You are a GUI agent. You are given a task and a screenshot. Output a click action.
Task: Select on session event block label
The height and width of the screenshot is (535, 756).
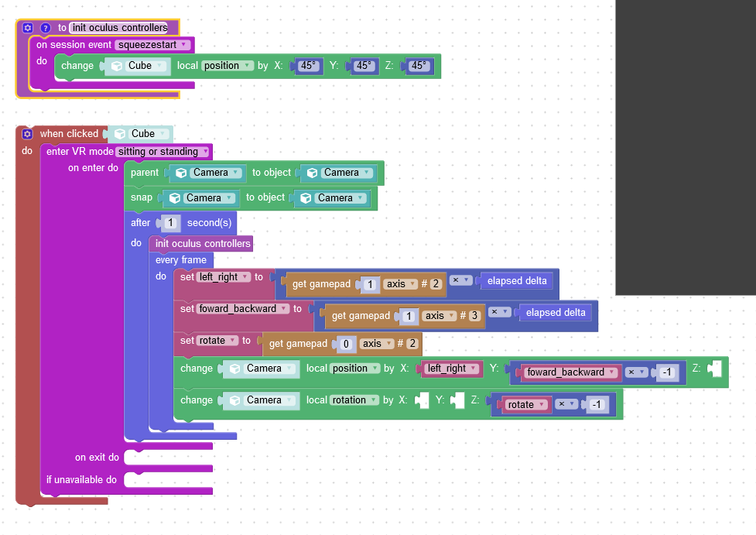pyautogui.click(x=74, y=45)
